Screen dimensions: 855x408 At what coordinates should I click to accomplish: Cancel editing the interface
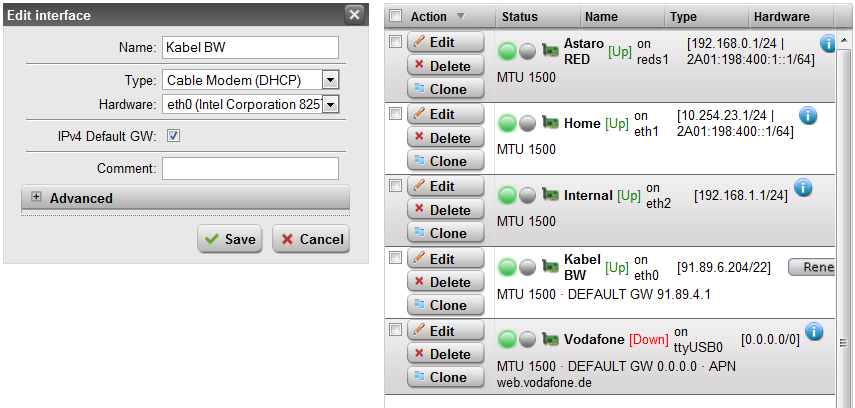click(311, 239)
